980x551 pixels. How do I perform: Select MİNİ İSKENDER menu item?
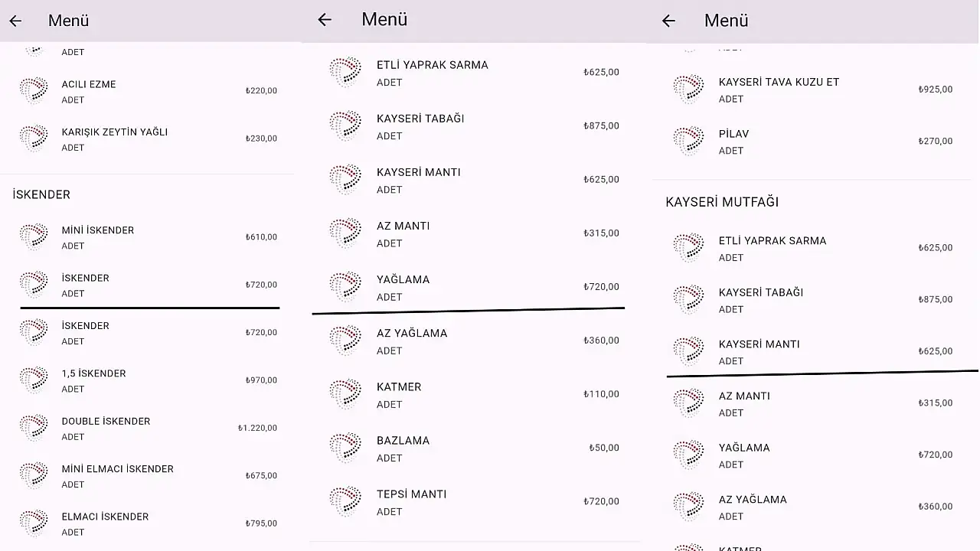point(149,237)
